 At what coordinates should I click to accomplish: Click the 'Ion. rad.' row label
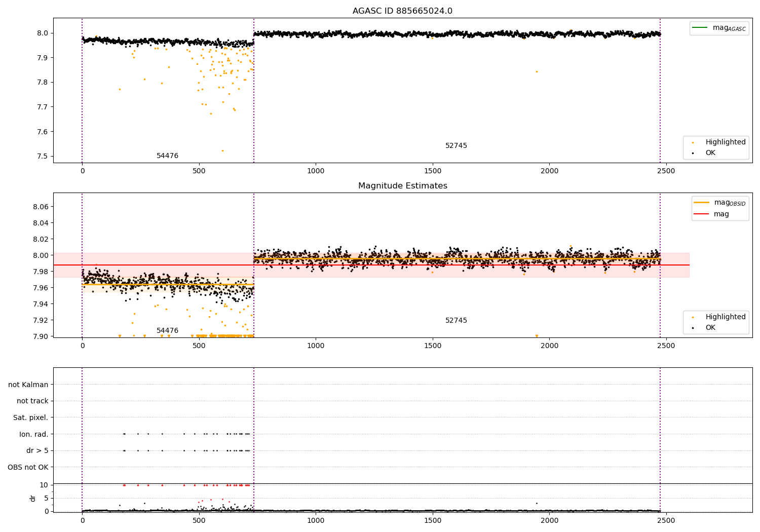pyautogui.click(x=34, y=434)
